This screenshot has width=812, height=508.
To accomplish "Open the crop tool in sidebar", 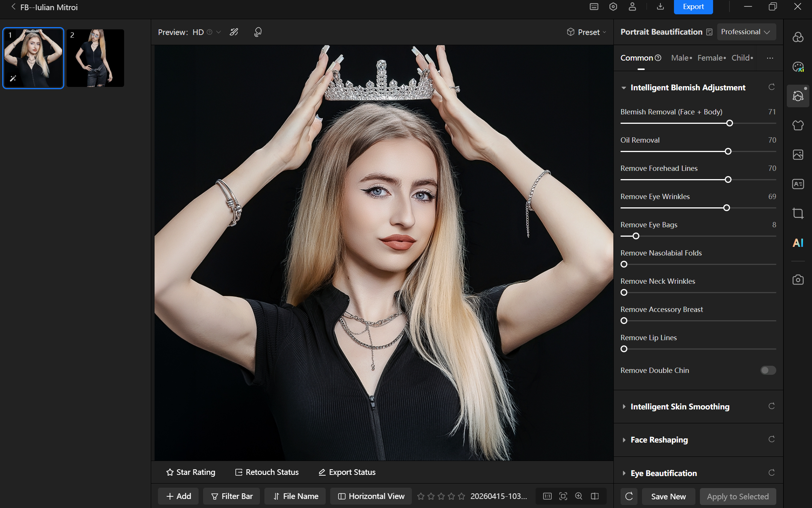I will [798, 213].
